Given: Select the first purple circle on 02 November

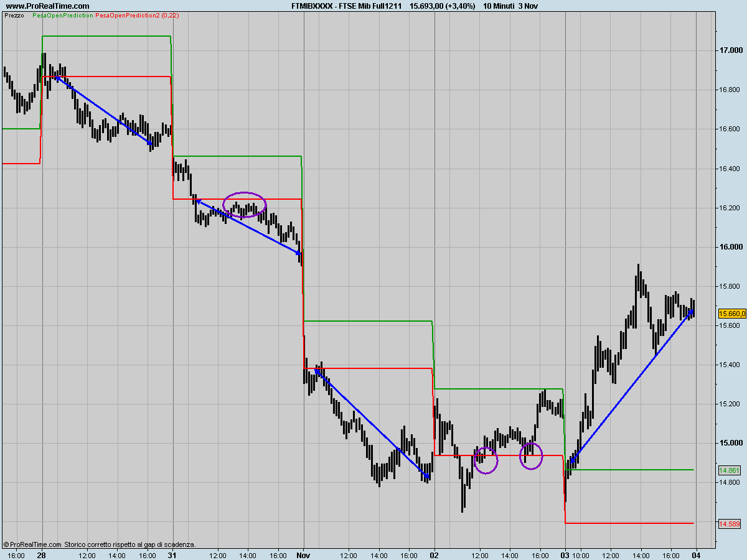Looking at the screenshot, I should (486, 460).
